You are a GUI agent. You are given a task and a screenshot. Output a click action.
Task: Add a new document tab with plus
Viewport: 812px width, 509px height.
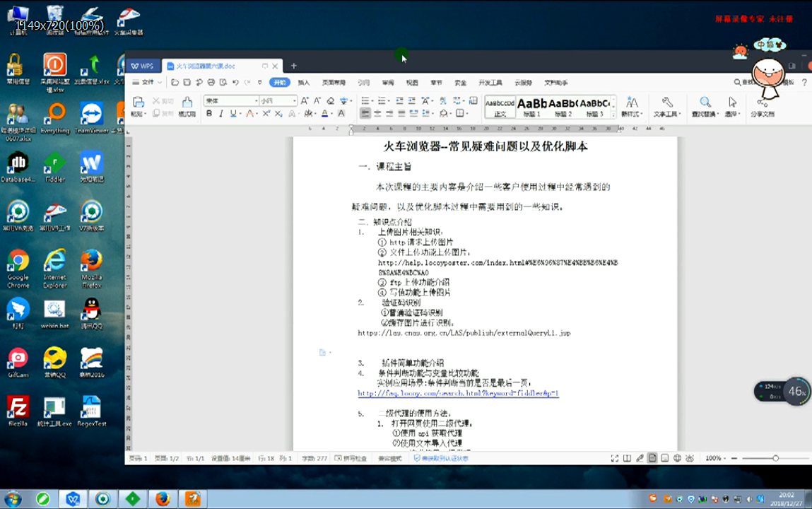(x=293, y=66)
